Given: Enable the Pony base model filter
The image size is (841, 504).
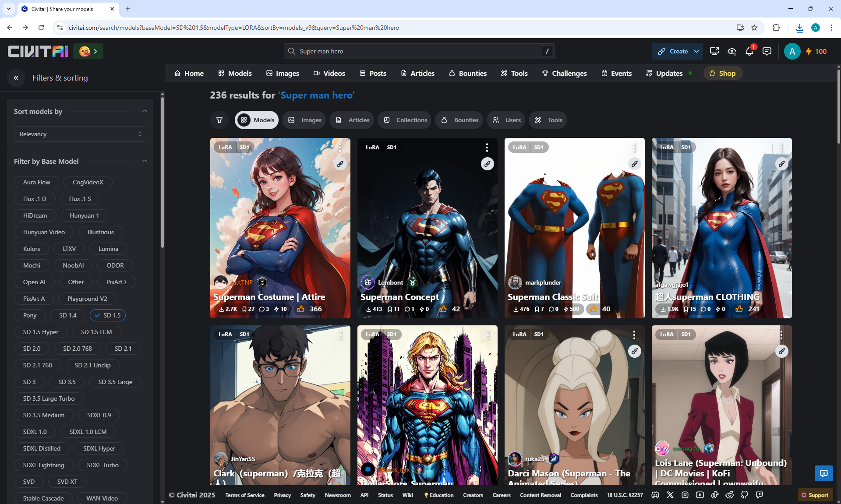Looking at the screenshot, I should pyautogui.click(x=30, y=315).
